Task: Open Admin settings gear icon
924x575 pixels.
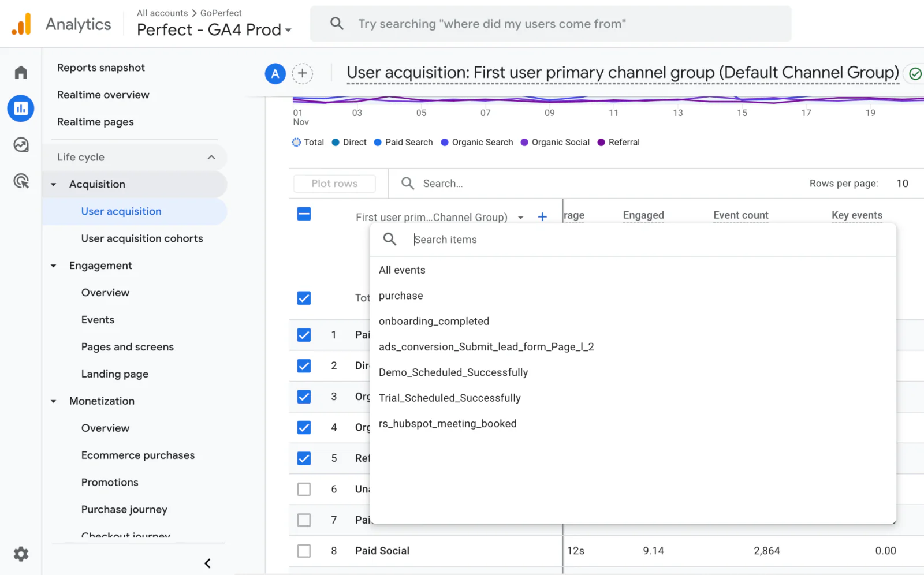Action: [x=21, y=554]
